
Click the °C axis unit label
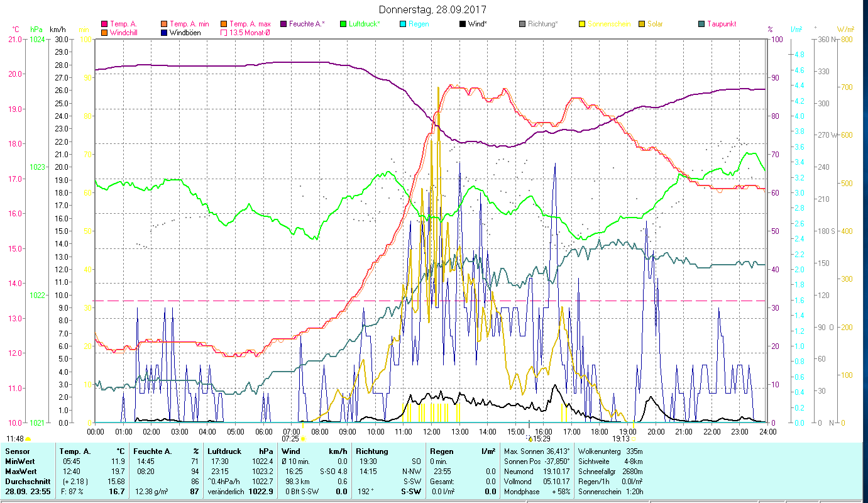[x=16, y=30]
